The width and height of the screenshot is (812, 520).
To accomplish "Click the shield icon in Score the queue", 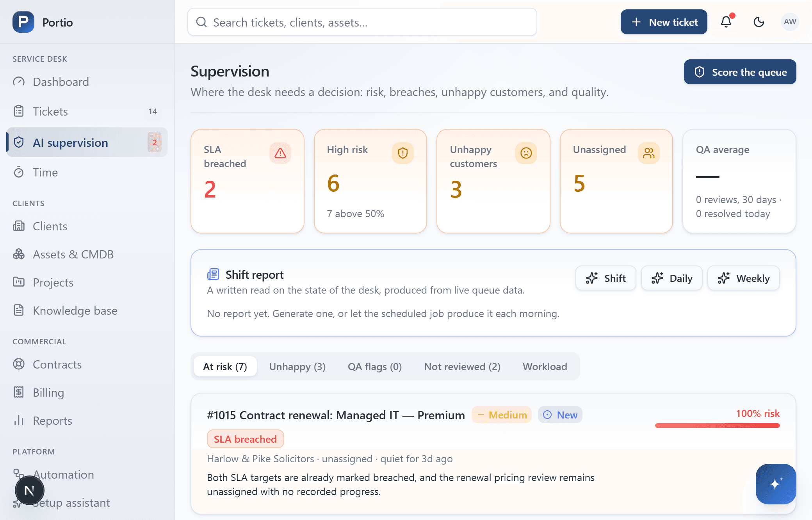I will [x=700, y=72].
